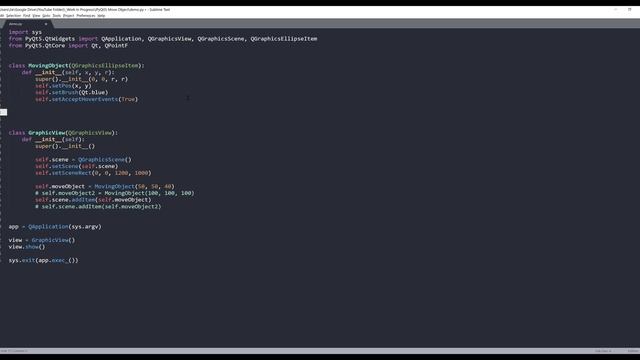640x360 pixels.
Task: Click QGraphicsScene in the import line
Action: (x=221, y=39)
